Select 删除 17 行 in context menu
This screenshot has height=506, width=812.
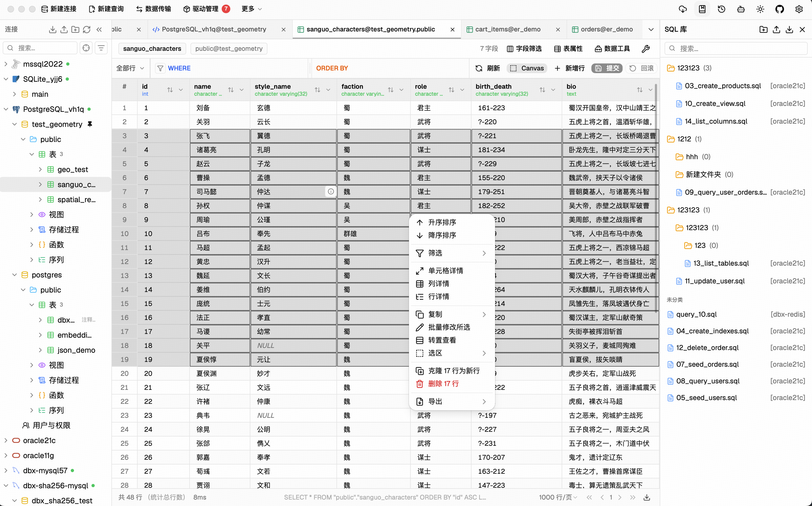pyautogui.click(x=452, y=383)
